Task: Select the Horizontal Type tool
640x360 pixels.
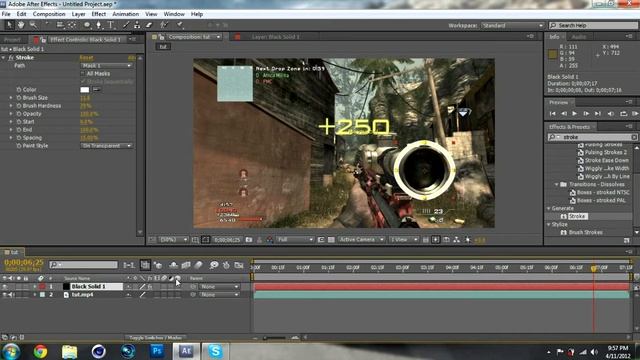Action: tap(111, 25)
